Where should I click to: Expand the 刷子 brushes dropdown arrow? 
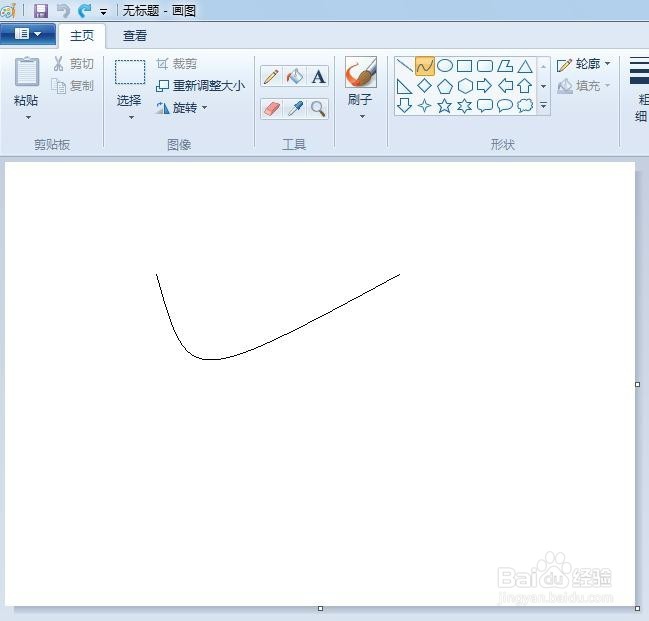362,117
